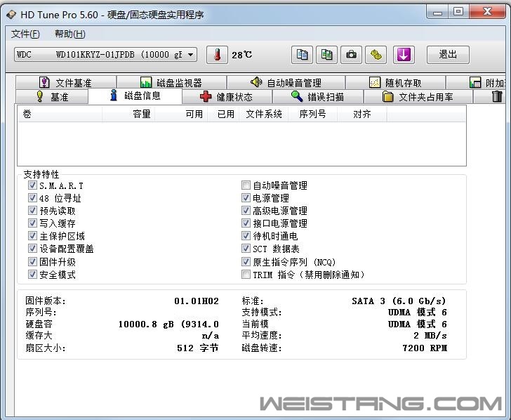Screen dimensions: 511x420
Task: Toggle the 48 位寻址 checkbox
Action: (x=32, y=197)
